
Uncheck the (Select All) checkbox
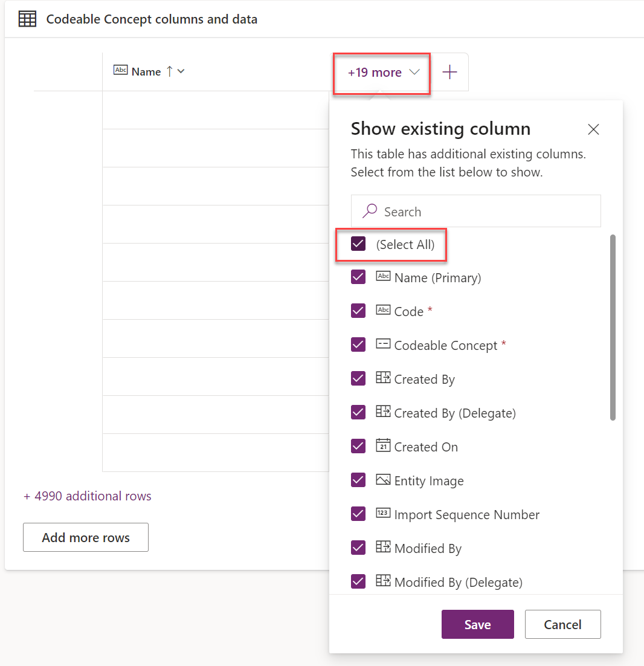(358, 244)
